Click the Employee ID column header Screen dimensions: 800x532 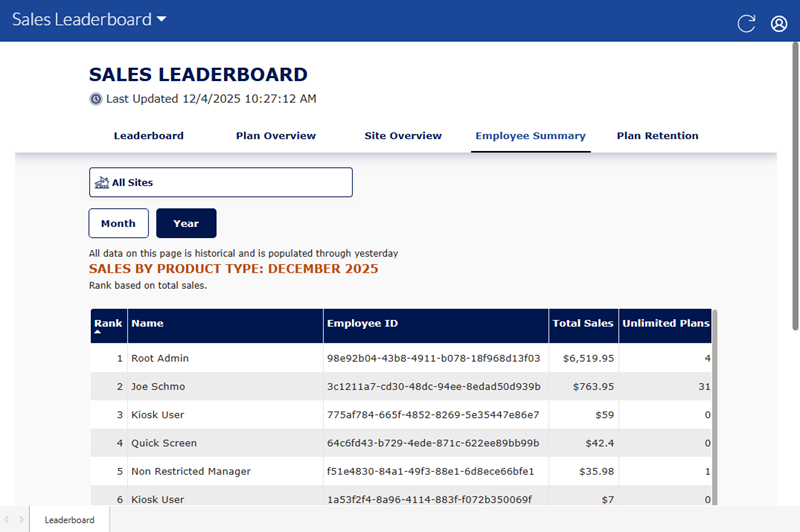point(363,324)
